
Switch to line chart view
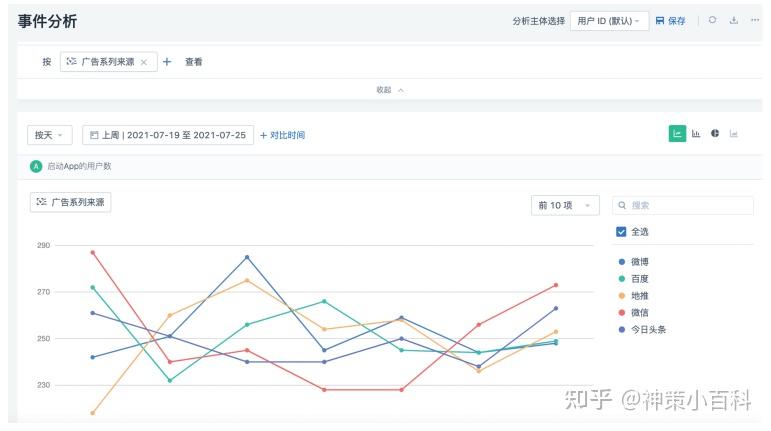tap(677, 134)
